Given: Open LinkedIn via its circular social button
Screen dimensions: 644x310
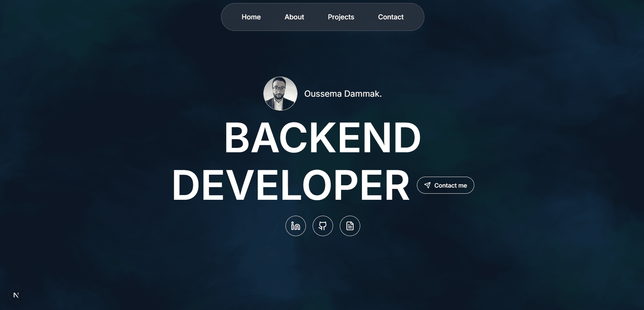Looking at the screenshot, I should coord(295,226).
